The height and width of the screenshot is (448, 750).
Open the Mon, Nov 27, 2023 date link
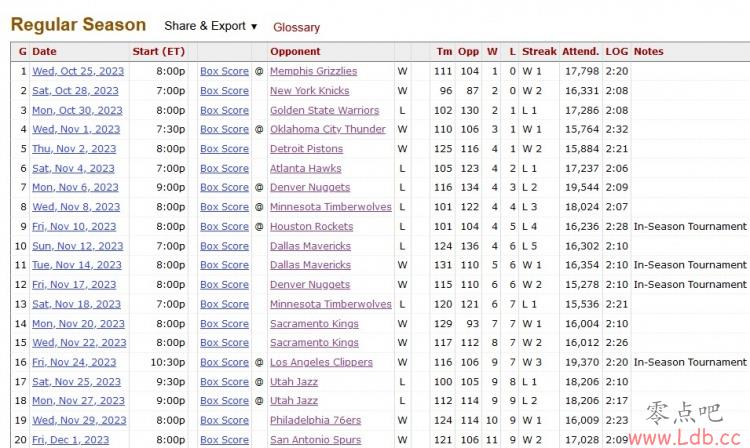coord(78,401)
